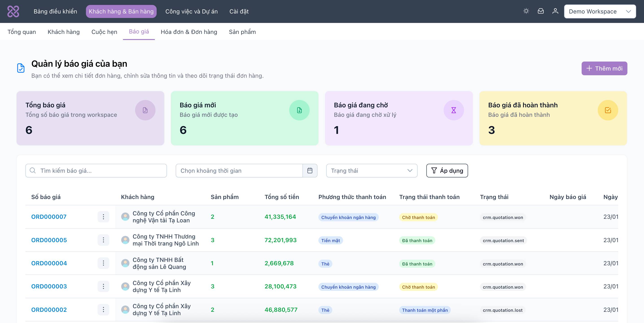Switch to the Hóa đơn & Đơn hàng tab
This screenshot has height=323, width=644.
tap(189, 32)
